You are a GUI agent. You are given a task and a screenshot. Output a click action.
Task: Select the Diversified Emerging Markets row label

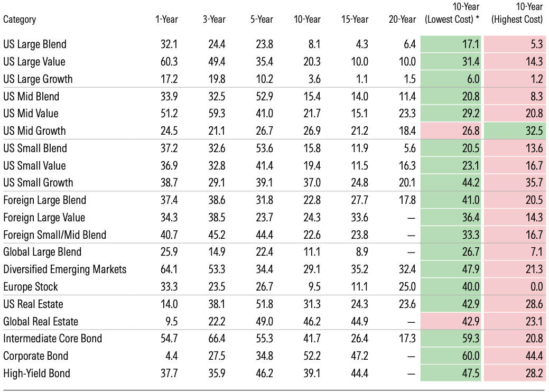tap(65, 269)
